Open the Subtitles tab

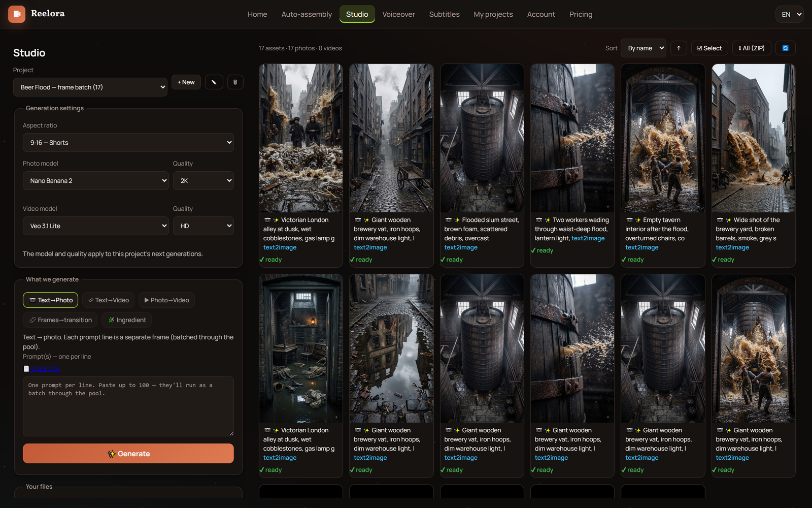click(x=444, y=14)
